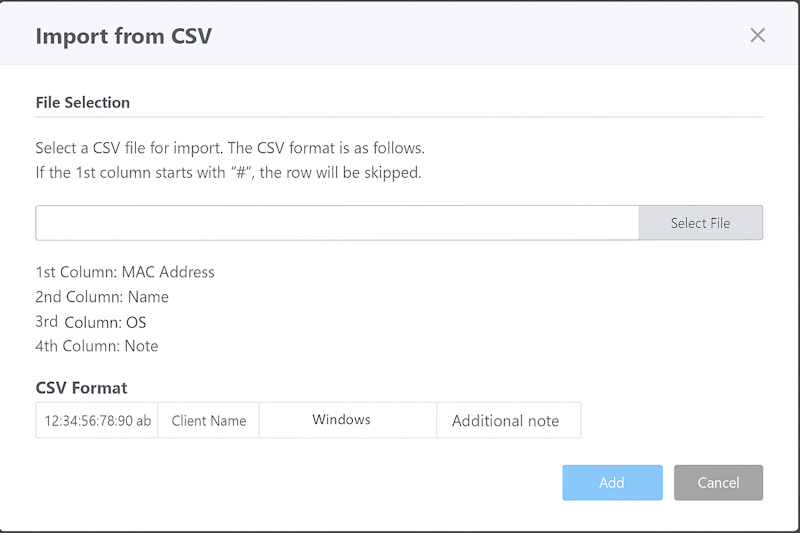Viewport: 800px width, 533px height.
Task: Click the Import from CSV title
Action: pos(123,37)
